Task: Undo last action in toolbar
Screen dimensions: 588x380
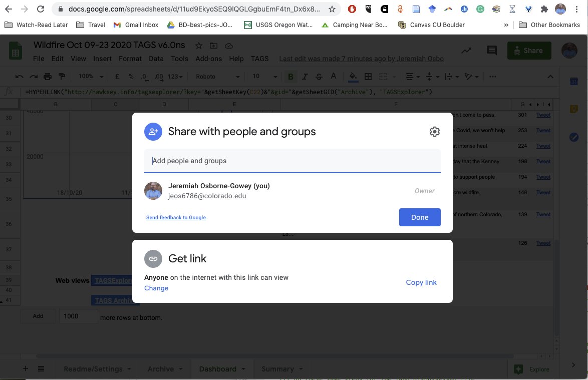Action: tap(19, 77)
